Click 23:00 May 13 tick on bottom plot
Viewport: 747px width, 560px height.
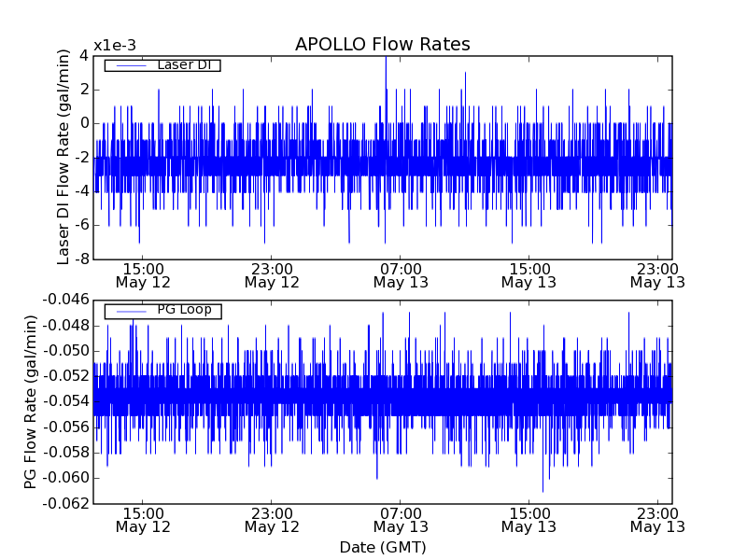pyautogui.click(x=657, y=520)
